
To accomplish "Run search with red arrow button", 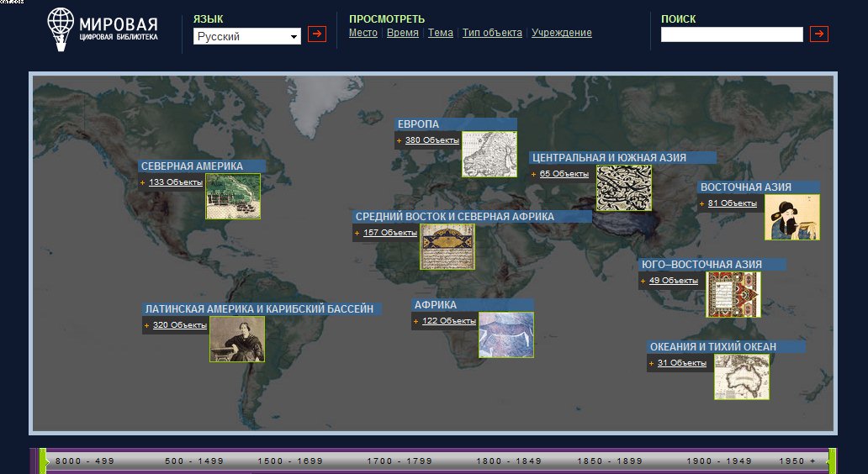I will (818, 34).
